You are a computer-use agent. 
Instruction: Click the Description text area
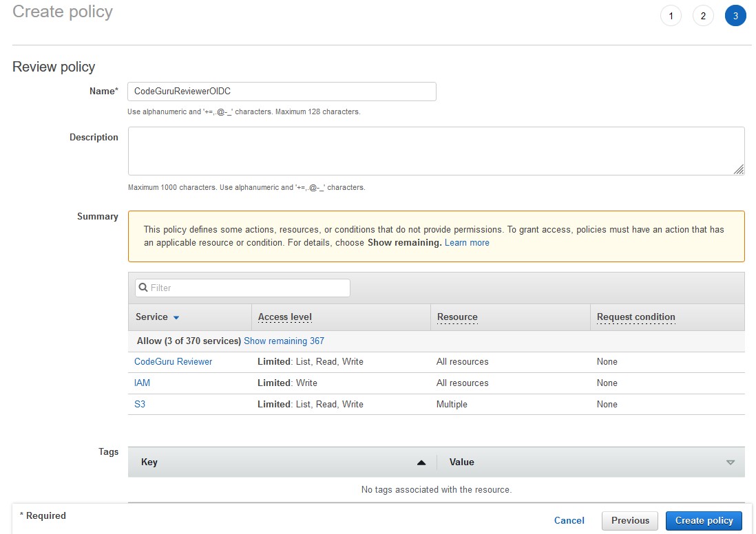[436, 151]
